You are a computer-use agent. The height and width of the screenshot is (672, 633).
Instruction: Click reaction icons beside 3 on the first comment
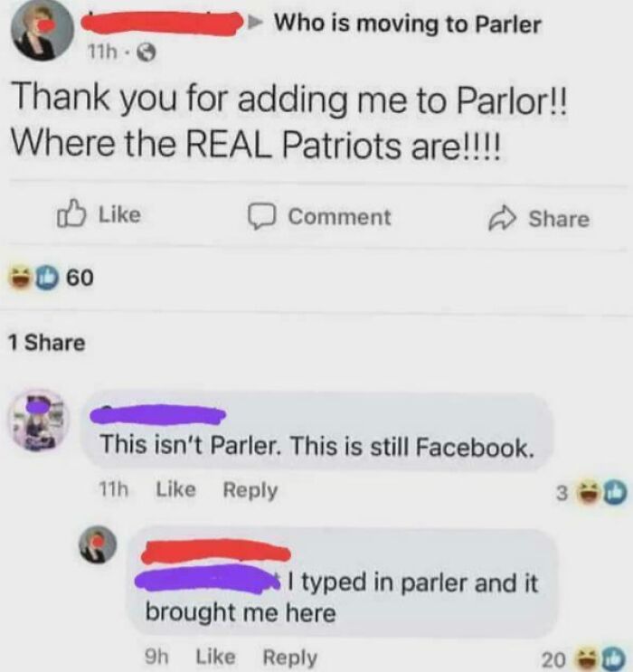pos(603,492)
